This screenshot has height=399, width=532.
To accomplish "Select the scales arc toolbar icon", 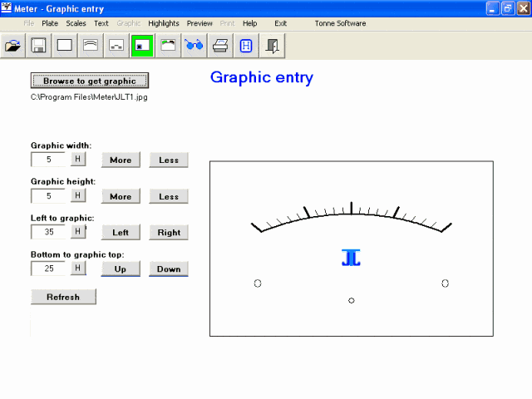I will (x=90, y=46).
